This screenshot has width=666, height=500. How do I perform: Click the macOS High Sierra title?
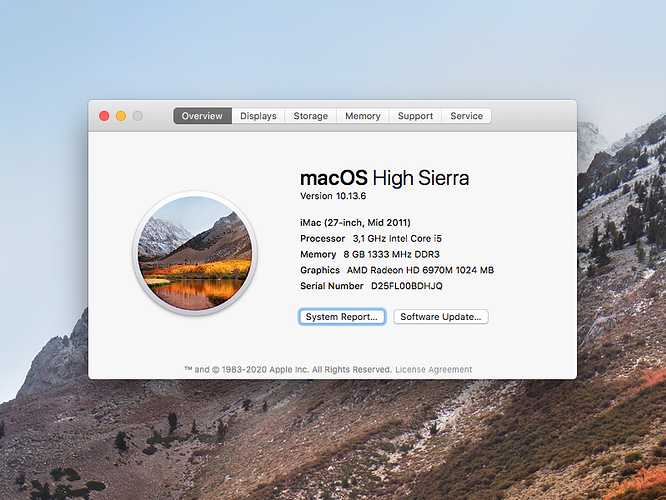point(384,178)
